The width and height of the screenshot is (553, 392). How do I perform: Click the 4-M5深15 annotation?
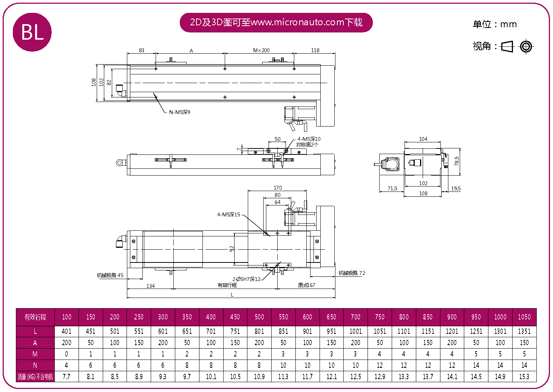pyautogui.click(x=229, y=215)
